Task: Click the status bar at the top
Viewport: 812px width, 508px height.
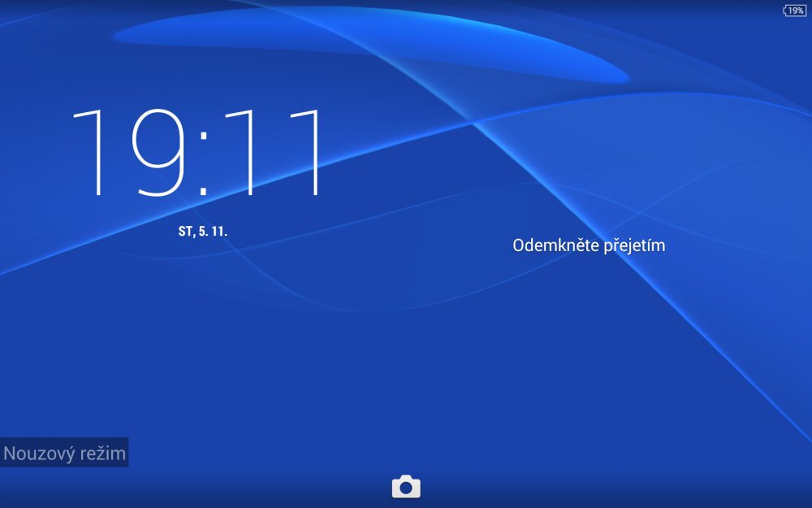Action: pyautogui.click(x=406, y=8)
